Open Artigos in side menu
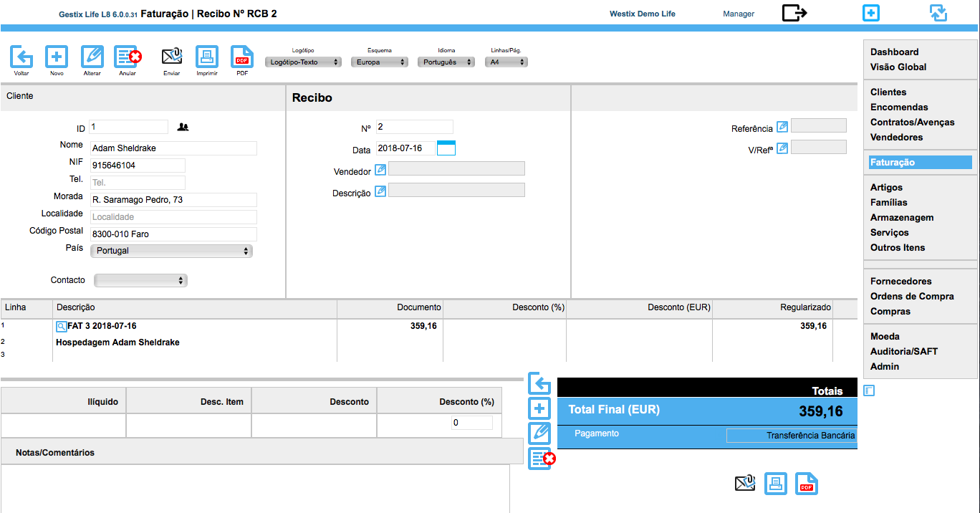 pos(886,187)
